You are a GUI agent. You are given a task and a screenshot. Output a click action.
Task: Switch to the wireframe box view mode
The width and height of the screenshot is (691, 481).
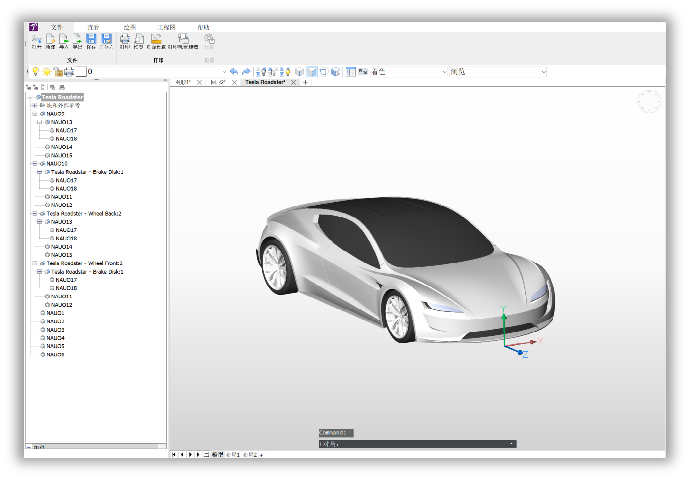pyautogui.click(x=323, y=71)
